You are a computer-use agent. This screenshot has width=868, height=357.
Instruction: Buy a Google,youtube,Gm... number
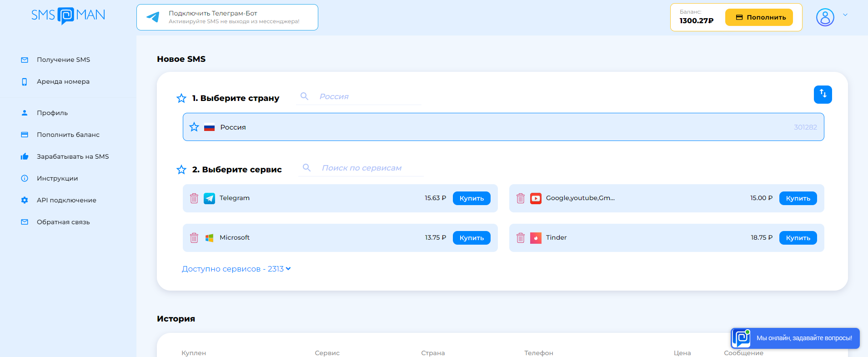click(x=798, y=198)
